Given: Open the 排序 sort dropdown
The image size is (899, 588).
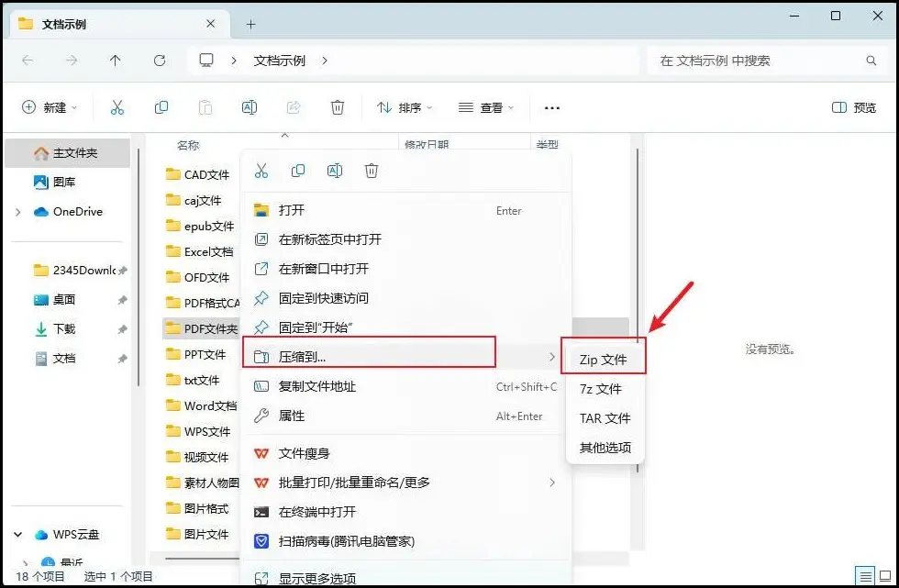Looking at the screenshot, I should (x=405, y=107).
